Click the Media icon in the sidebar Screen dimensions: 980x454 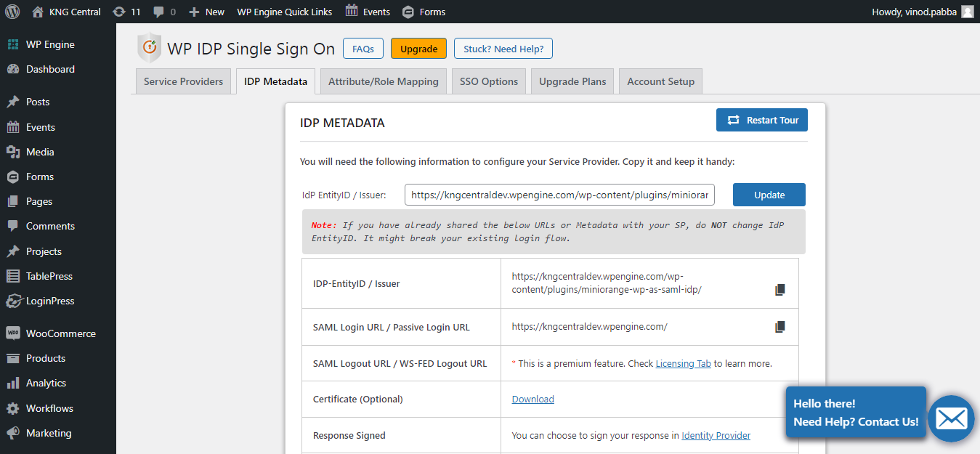pyautogui.click(x=13, y=152)
